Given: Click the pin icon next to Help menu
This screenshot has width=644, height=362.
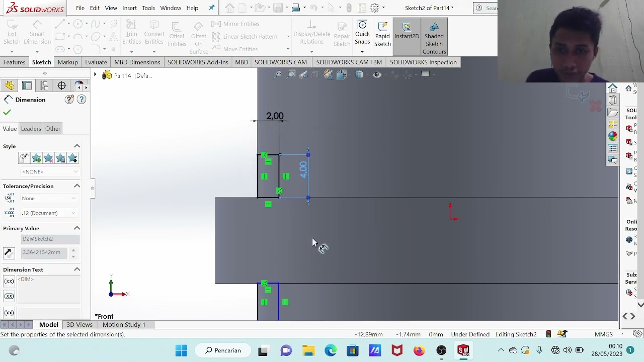Looking at the screenshot, I should click(x=211, y=8).
